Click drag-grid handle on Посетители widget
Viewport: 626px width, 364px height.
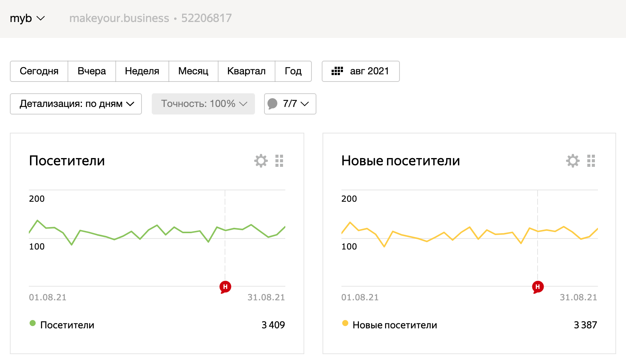point(279,161)
